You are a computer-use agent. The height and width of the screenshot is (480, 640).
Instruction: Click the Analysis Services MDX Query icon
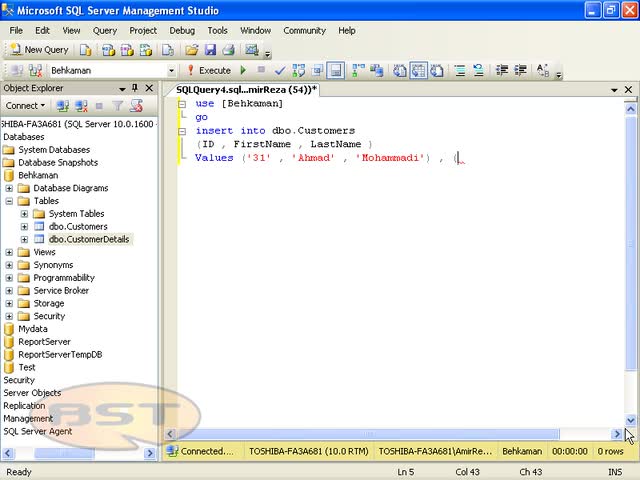109,50
